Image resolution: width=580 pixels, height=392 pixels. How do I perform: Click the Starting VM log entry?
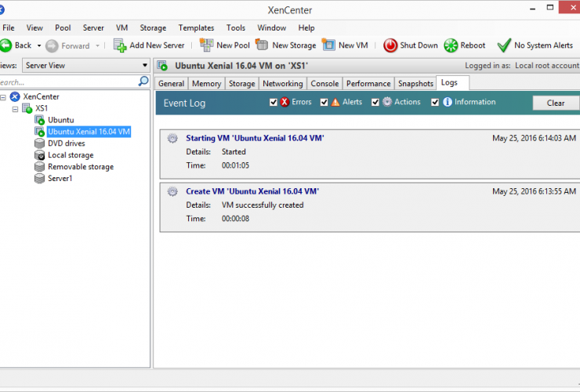click(x=255, y=138)
